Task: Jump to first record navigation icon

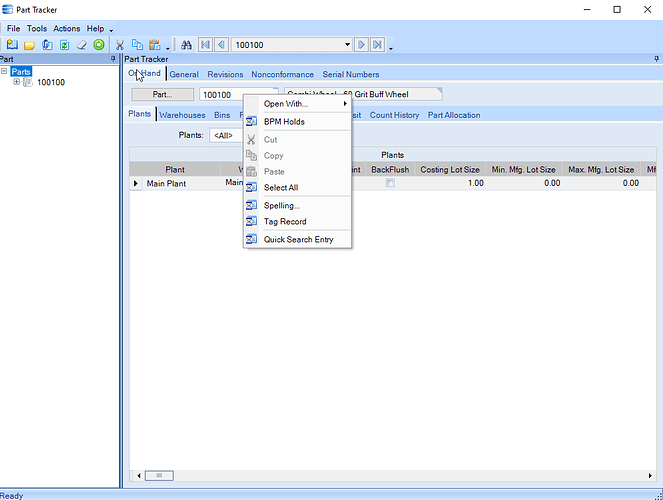Action: [205, 45]
